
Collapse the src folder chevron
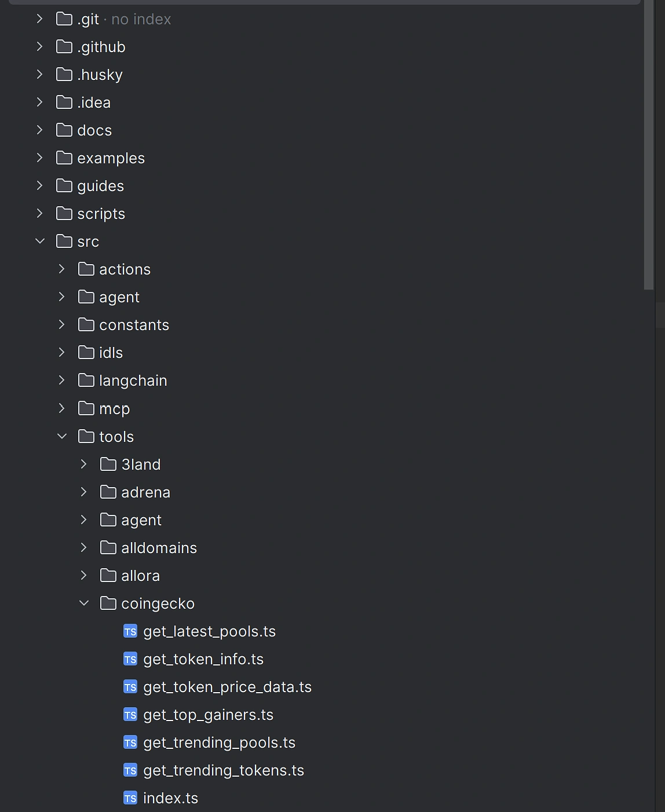[x=40, y=241]
